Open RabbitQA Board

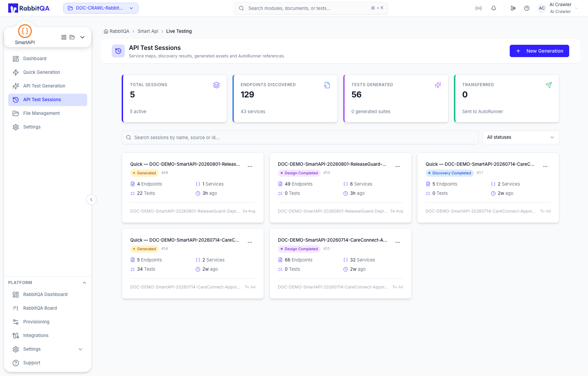click(48, 308)
